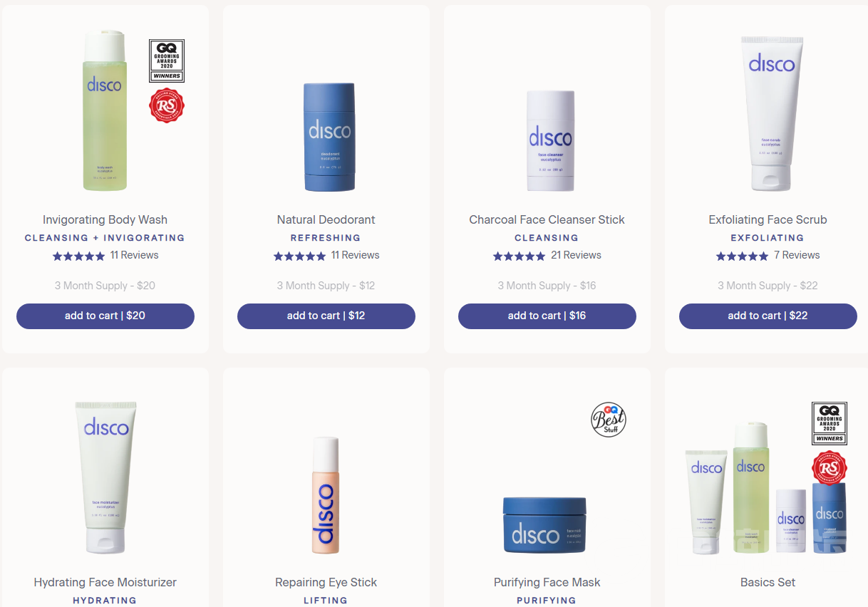Click GQ Best Stuff badge on Face Mask
The height and width of the screenshot is (607, 868).
(608, 420)
